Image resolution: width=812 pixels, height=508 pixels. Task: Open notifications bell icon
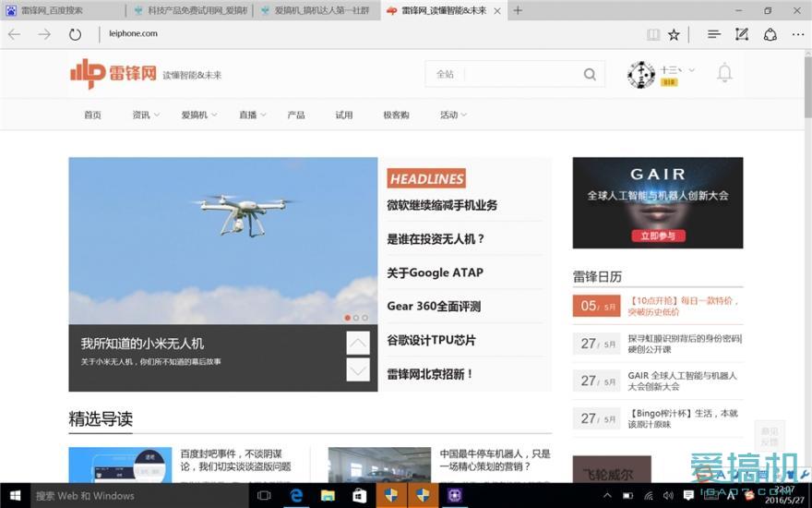724,73
